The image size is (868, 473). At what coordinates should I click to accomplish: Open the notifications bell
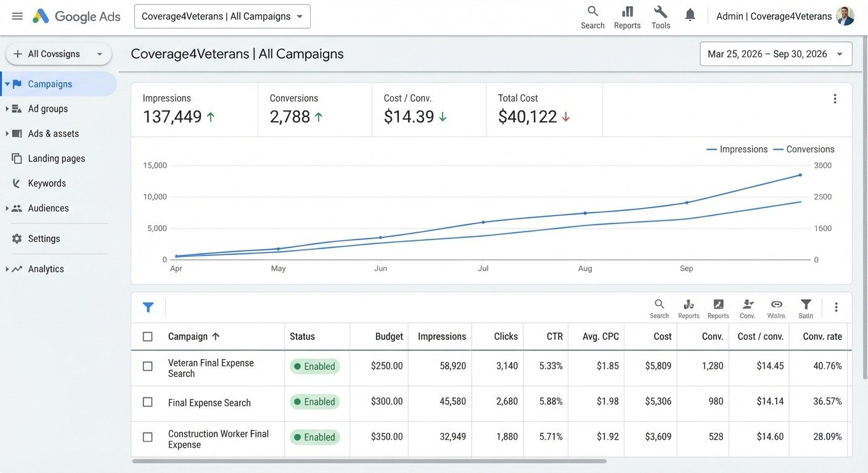(690, 15)
